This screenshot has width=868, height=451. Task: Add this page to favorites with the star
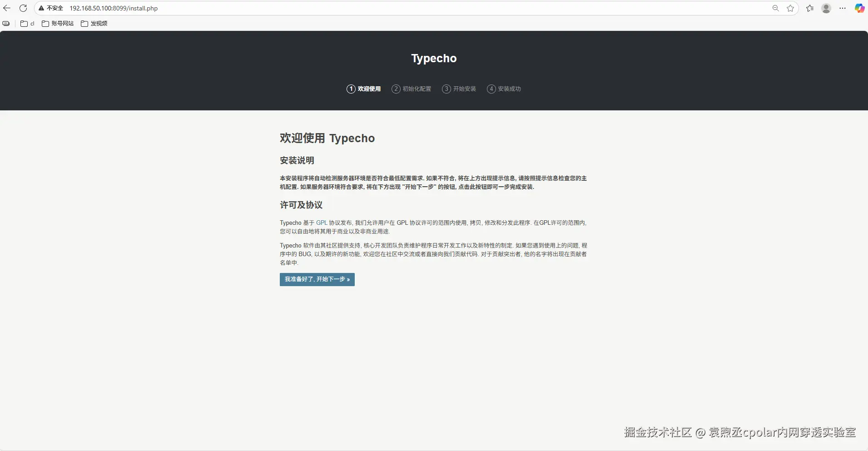(x=790, y=8)
